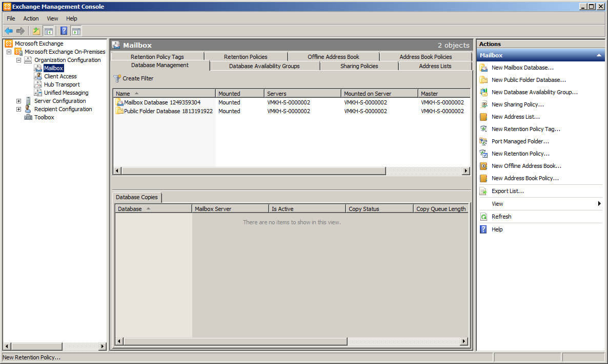Expand the Server Configuration node
This screenshot has height=364, width=608.
[18, 101]
